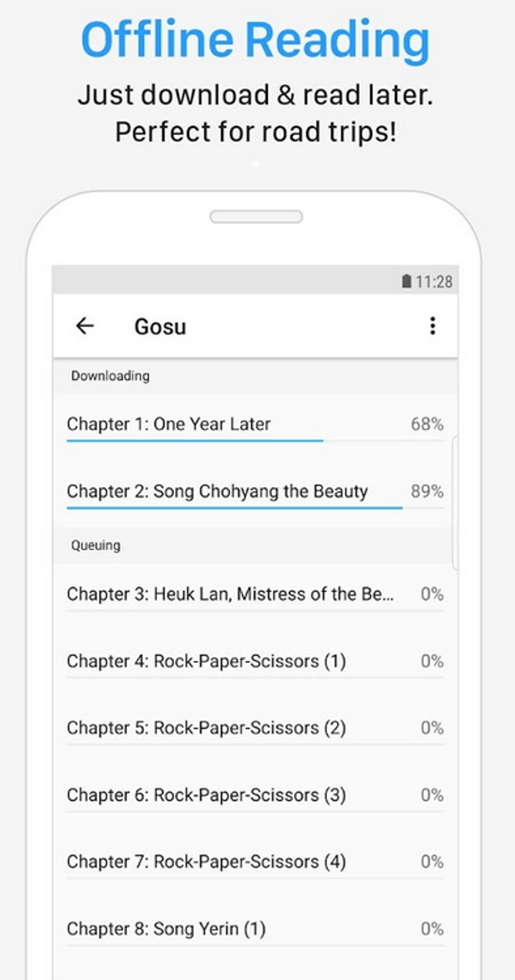Click Chapter 2 download progress bar
515x980 pixels.
pyautogui.click(x=234, y=508)
